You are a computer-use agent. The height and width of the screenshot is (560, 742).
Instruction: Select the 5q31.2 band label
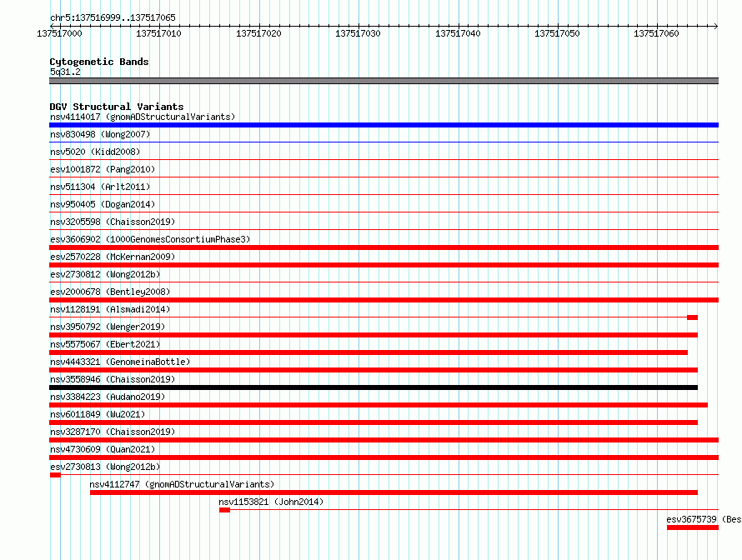tap(65, 72)
